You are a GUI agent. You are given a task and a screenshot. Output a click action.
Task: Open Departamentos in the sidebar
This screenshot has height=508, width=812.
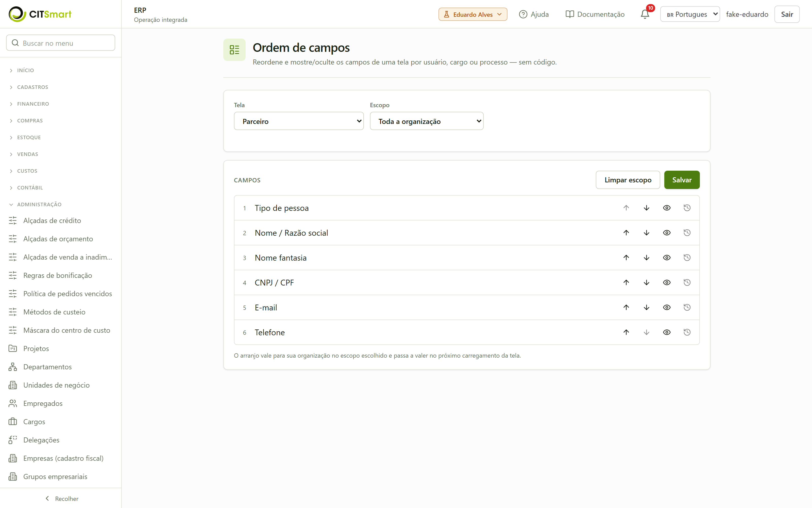pos(61,367)
